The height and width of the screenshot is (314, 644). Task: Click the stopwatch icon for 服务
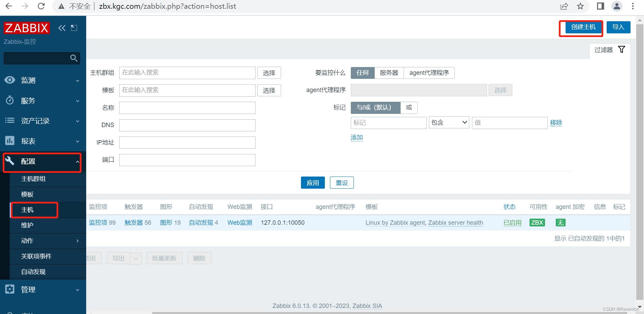click(10, 100)
